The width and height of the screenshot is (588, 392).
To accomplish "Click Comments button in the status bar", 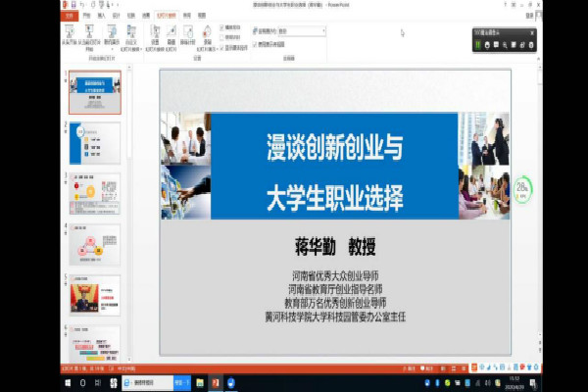I will (427, 368).
